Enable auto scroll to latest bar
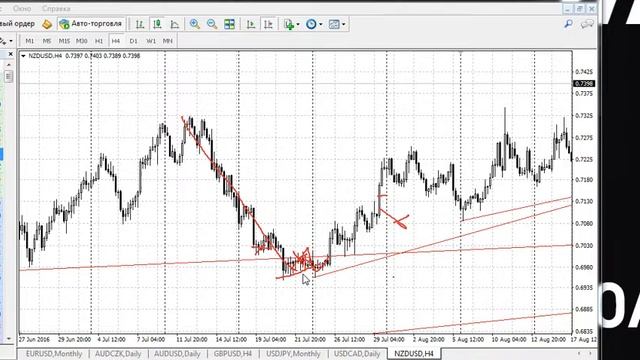640x360 pixels. point(251,24)
